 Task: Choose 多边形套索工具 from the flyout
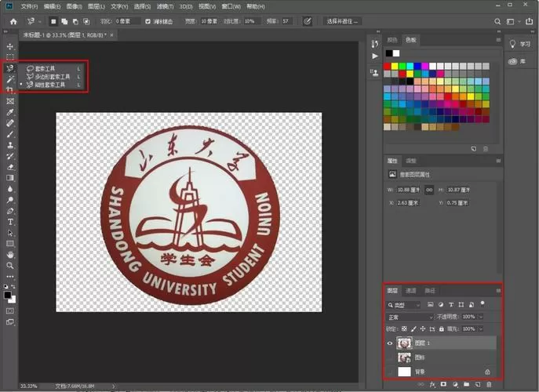53,77
